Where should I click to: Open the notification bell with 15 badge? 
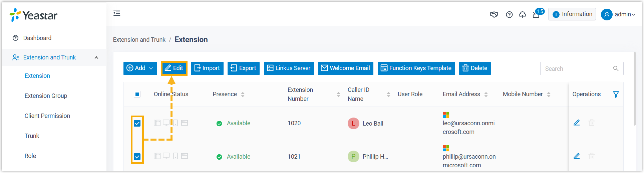point(536,15)
